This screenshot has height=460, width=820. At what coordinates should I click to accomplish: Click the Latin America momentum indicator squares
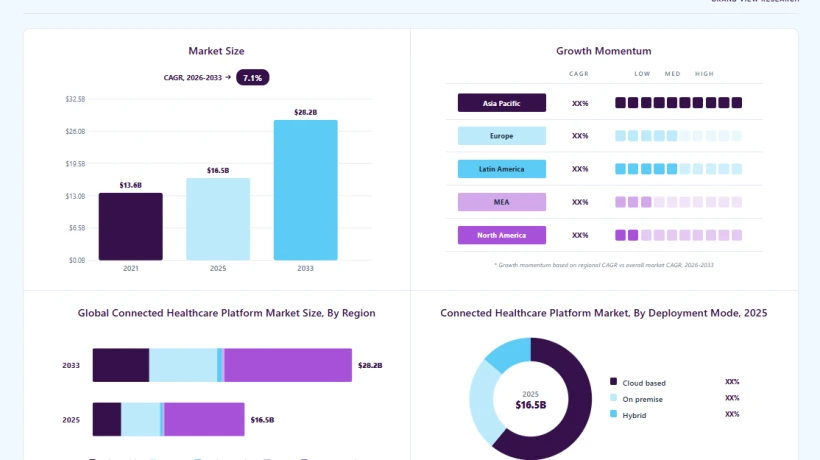[x=678, y=169]
